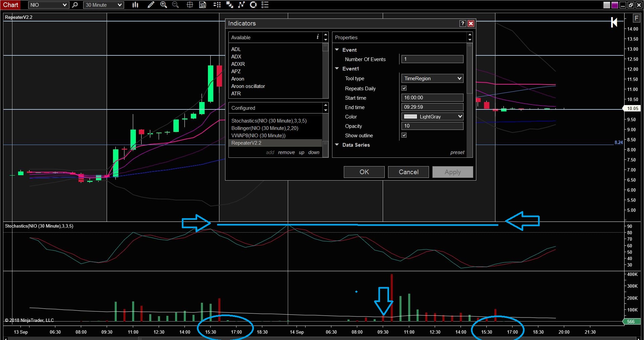Image resolution: width=644 pixels, height=340 pixels.
Task: Toggle the Show outline checkbox
Action: (404, 135)
